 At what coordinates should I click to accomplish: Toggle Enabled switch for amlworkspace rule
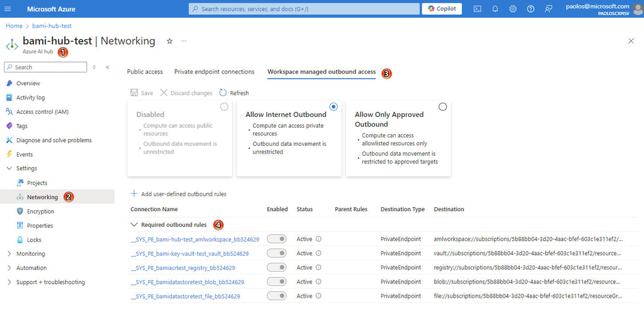pyautogui.click(x=277, y=239)
